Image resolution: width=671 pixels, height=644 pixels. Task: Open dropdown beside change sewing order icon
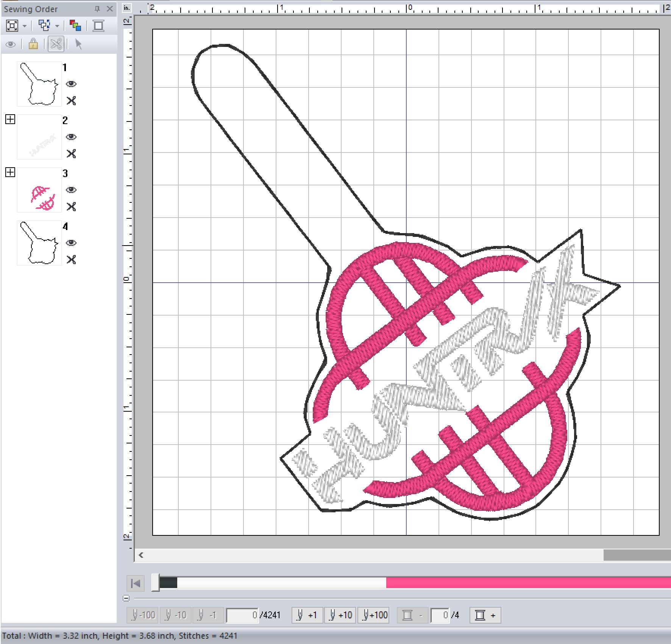pyautogui.click(x=57, y=26)
